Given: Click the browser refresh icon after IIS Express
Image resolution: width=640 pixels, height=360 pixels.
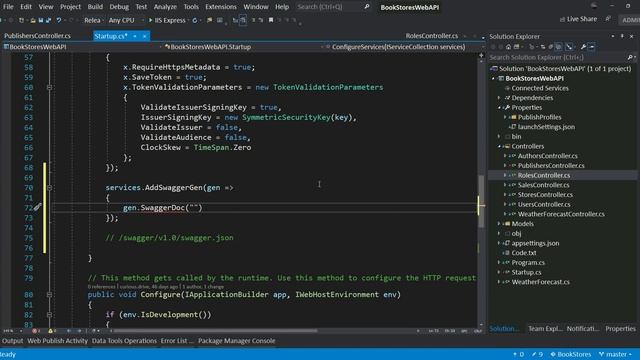Looking at the screenshot, I should pos(195,20).
